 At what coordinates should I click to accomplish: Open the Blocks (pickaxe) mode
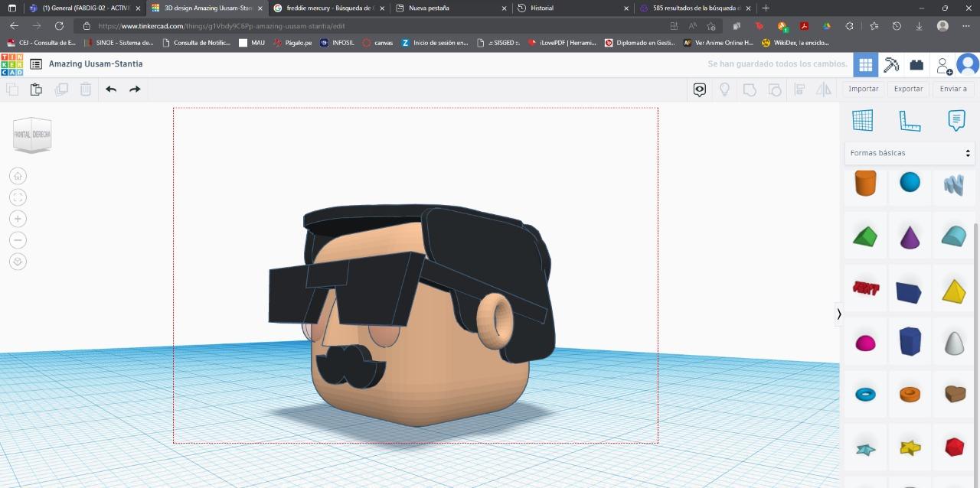[x=891, y=65]
